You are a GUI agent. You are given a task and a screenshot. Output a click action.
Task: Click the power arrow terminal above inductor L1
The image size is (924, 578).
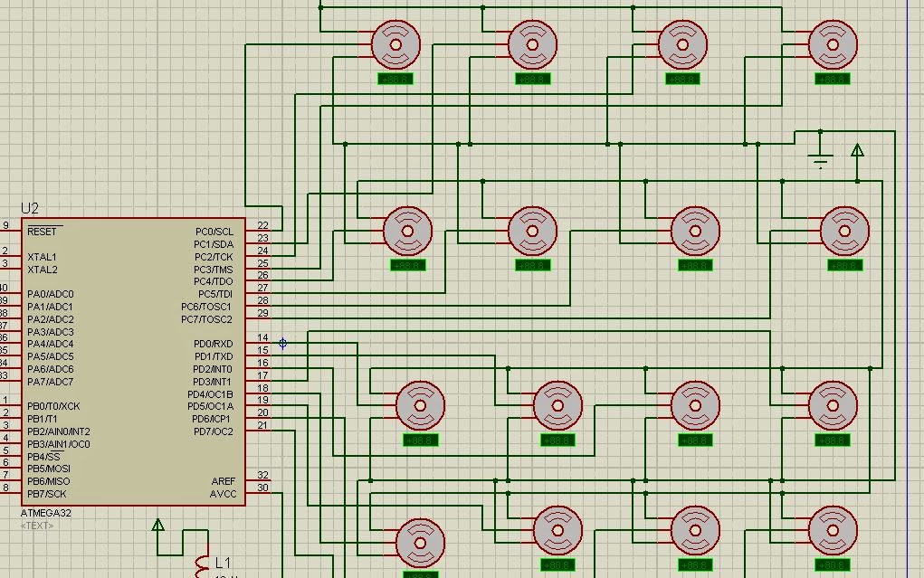pyautogui.click(x=157, y=526)
